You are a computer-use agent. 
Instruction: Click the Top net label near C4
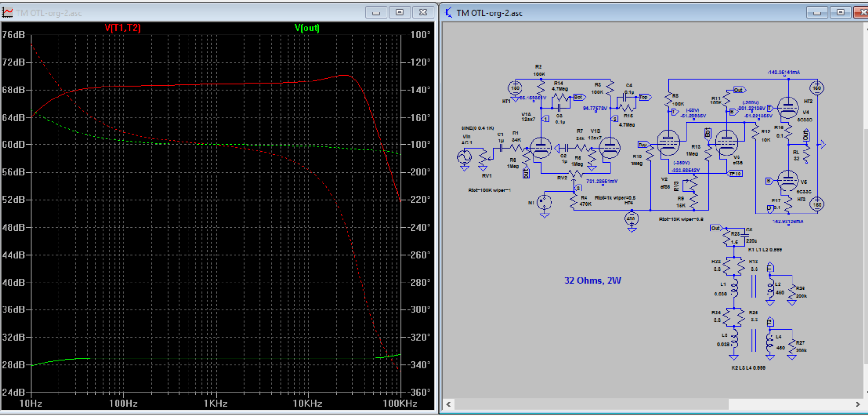click(x=645, y=97)
